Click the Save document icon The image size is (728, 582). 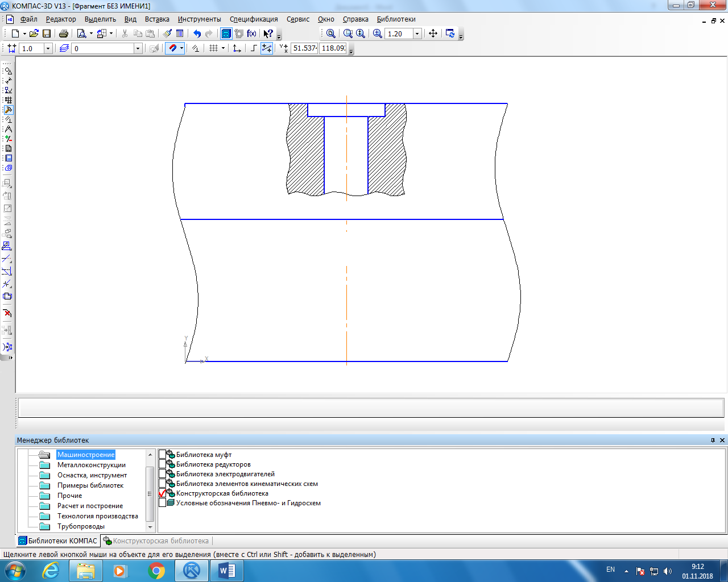47,34
